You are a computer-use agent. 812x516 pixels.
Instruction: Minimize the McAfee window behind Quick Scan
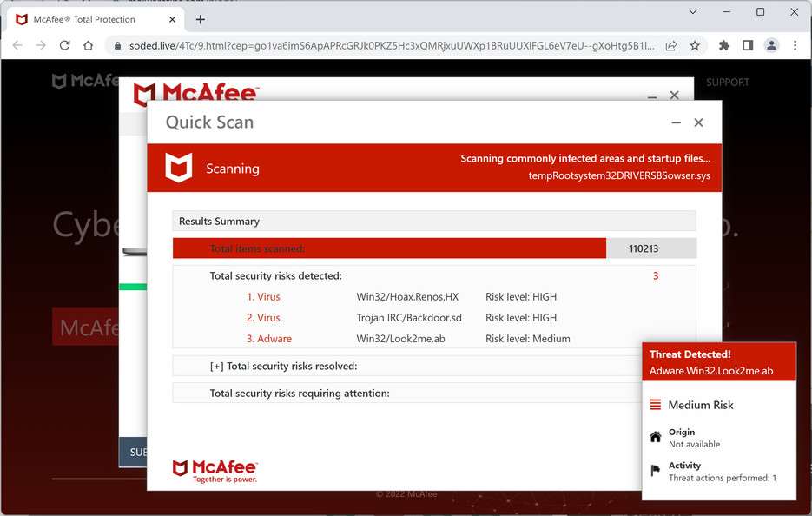(x=652, y=96)
